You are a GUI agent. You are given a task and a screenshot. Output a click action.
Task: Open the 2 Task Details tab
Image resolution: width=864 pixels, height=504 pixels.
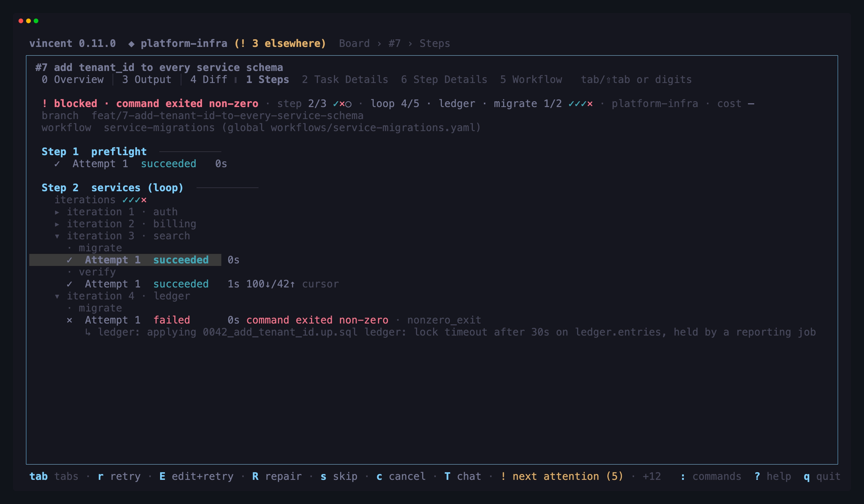click(x=345, y=80)
